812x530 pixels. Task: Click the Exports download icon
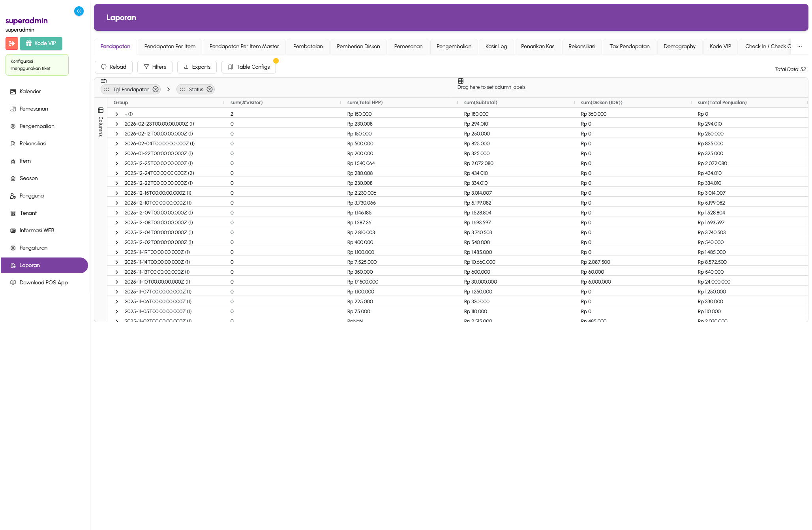click(x=187, y=67)
